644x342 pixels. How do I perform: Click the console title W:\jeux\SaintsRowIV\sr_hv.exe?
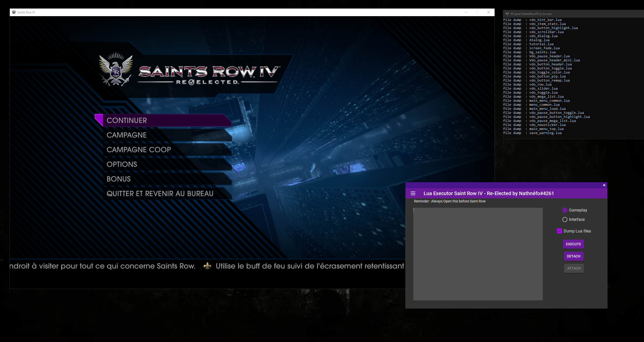pyautogui.click(x=531, y=14)
